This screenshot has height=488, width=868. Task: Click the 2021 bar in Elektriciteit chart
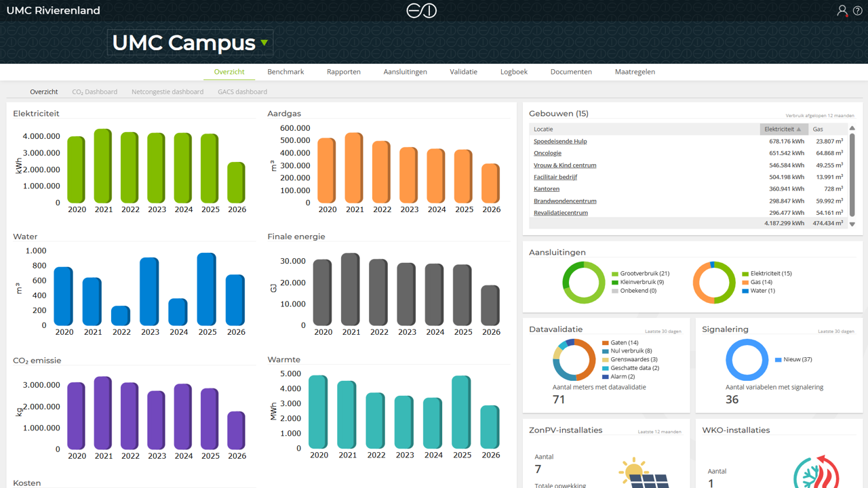click(x=103, y=166)
